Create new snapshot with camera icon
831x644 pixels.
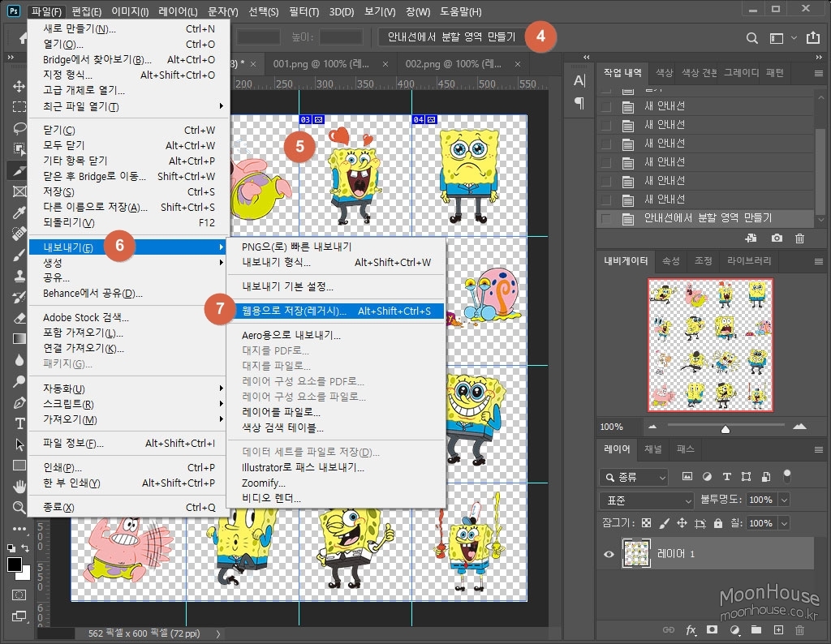777,238
